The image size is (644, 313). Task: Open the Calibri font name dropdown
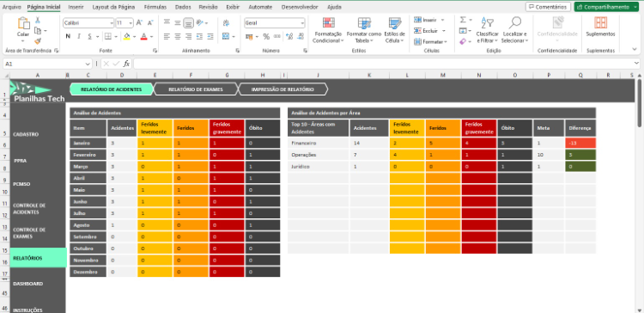tap(112, 23)
